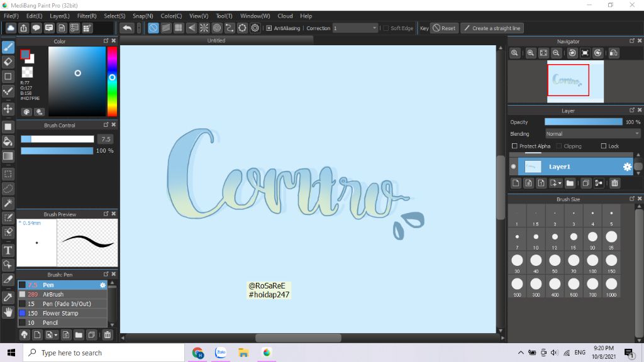Toggle Clipping checkbox
Viewport: 644px width, 362px height.
[x=559, y=146]
